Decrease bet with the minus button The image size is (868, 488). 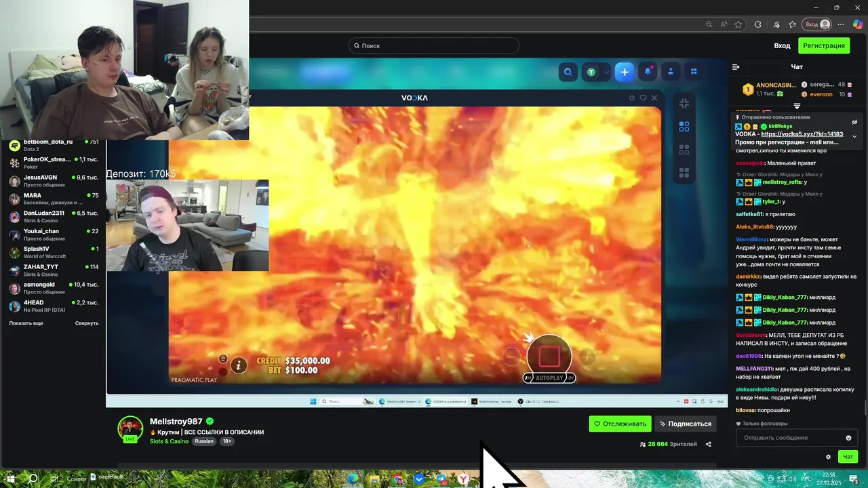pos(512,356)
